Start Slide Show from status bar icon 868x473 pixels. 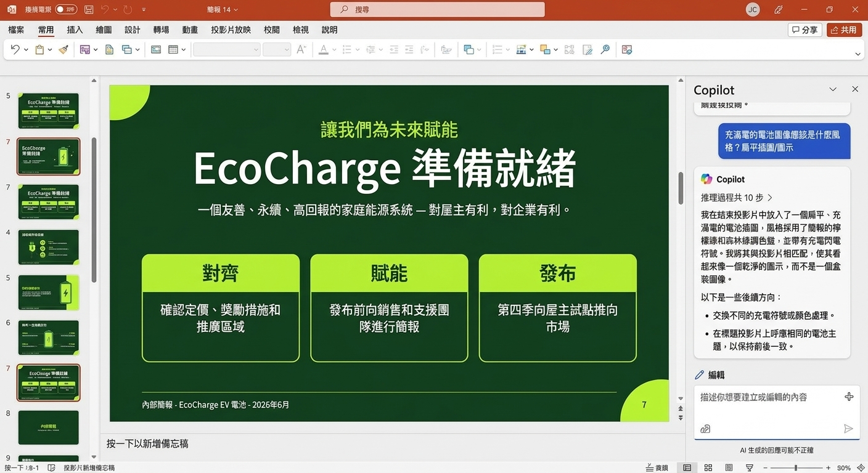pyautogui.click(x=750, y=468)
